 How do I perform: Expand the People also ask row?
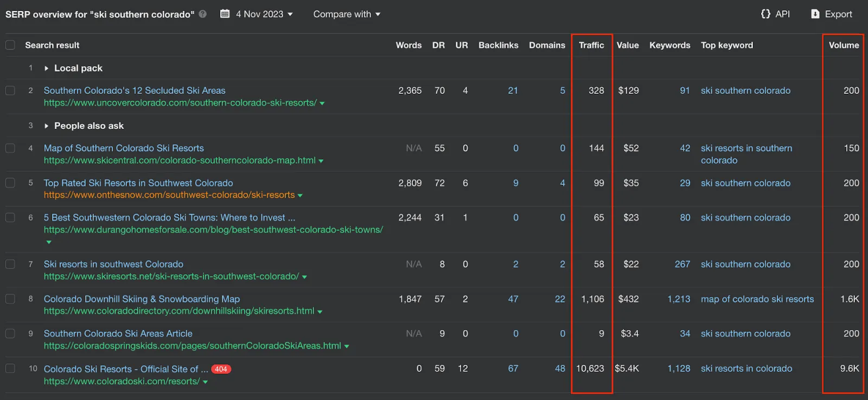(46, 126)
